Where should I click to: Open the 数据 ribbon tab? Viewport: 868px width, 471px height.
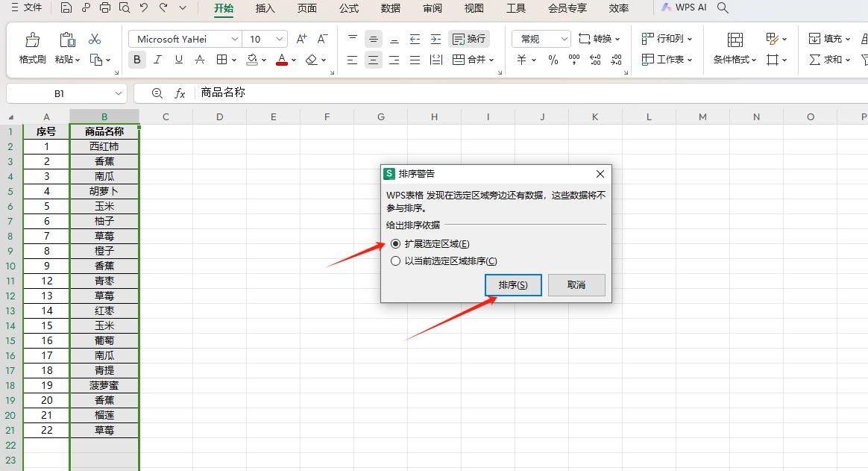tap(390, 8)
